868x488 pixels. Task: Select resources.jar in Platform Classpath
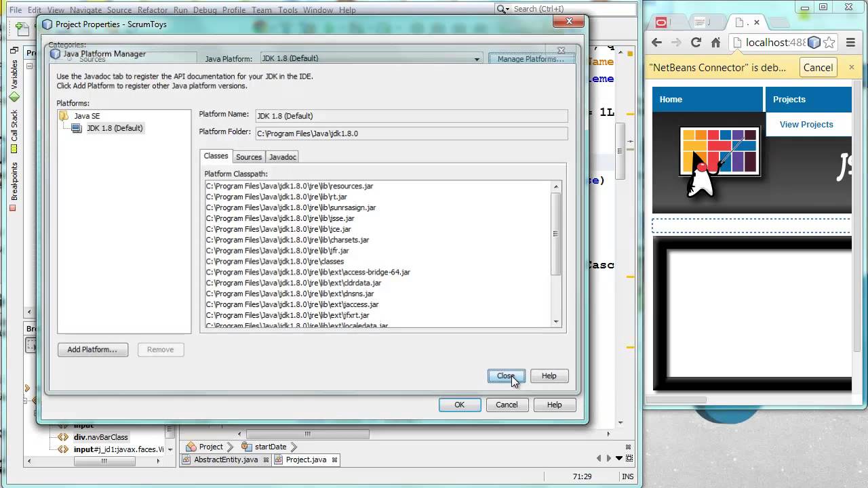click(290, 186)
